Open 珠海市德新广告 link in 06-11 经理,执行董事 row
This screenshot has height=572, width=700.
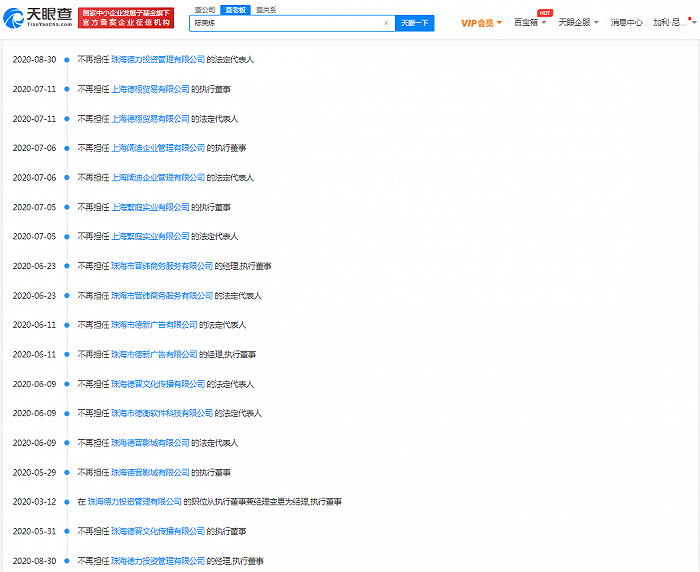(154, 355)
